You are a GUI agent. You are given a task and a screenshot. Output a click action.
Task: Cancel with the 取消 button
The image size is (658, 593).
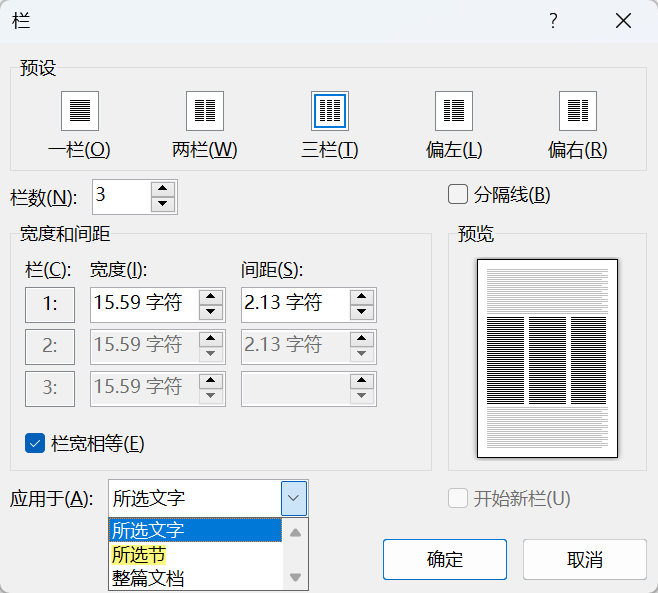point(585,559)
